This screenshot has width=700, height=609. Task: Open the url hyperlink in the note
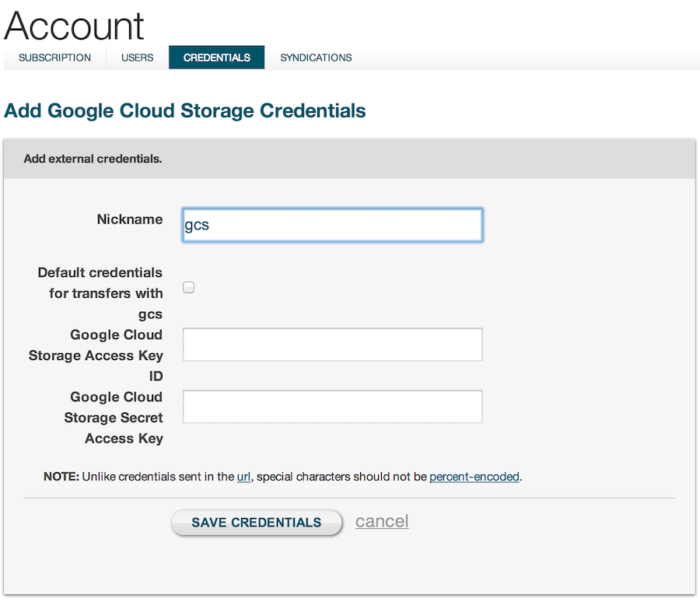coord(243,476)
